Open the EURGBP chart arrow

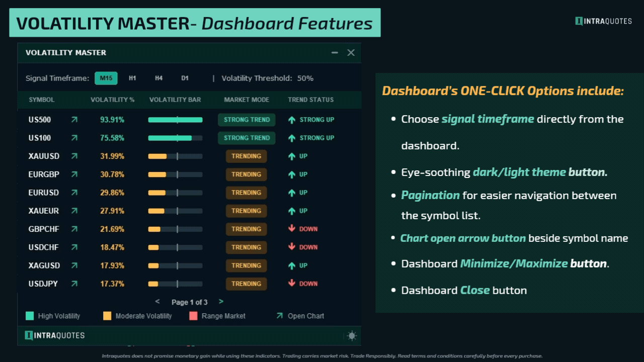pyautogui.click(x=74, y=174)
